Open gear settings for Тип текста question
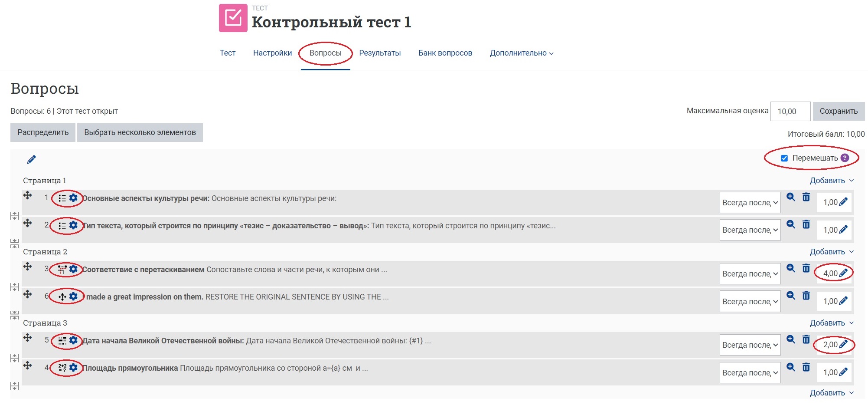Screen dimensions: 868x405 click(x=73, y=225)
